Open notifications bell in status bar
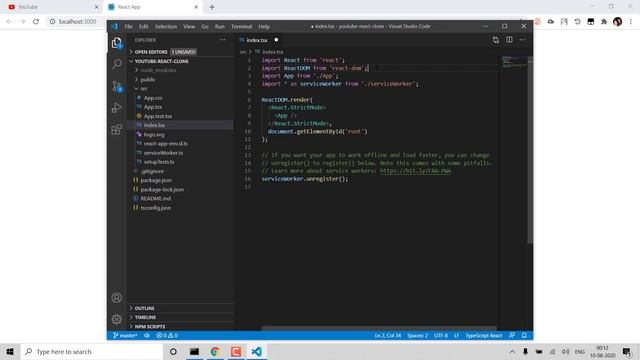The width and height of the screenshot is (640, 360). (524, 336)
